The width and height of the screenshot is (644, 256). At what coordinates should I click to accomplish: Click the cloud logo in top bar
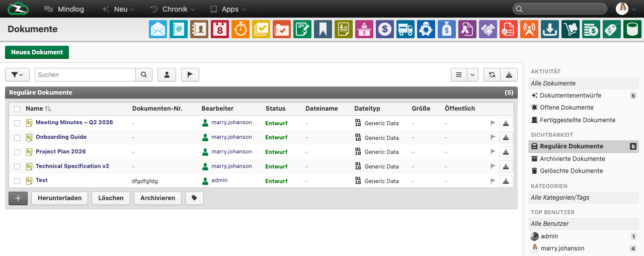pos(18,9)
